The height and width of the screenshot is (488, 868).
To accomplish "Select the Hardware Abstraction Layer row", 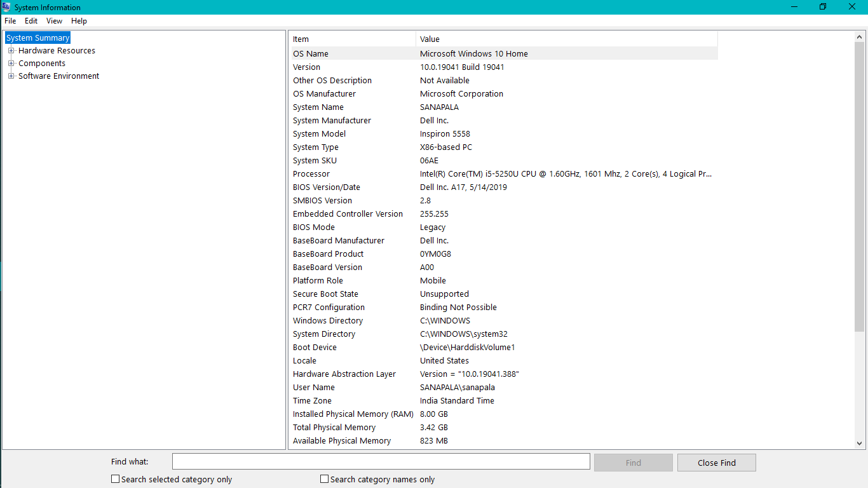I will pyautogui.click(x=505, y=374).
